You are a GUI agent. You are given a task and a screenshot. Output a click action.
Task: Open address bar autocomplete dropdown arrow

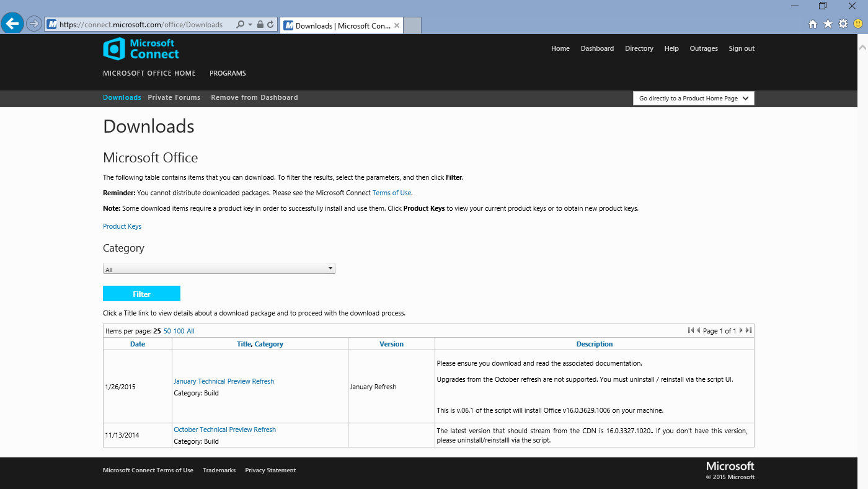[x=250, y=25]
